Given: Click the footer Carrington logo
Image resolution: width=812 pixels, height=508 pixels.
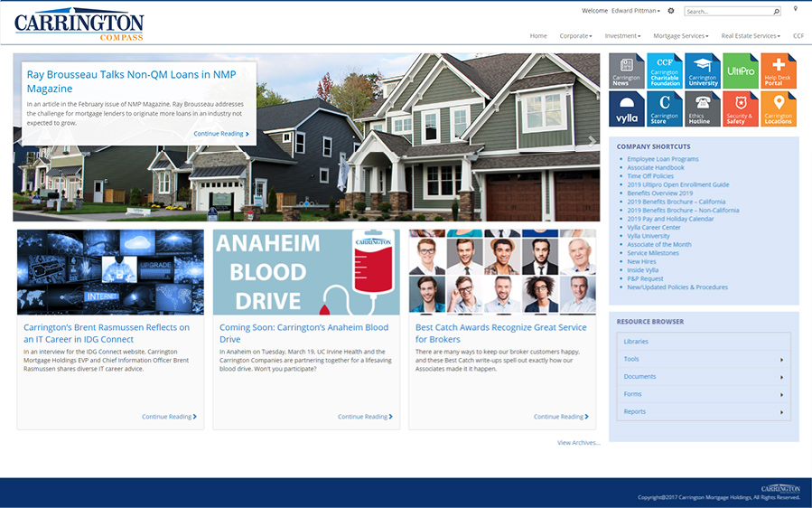Looking at the screenshot, I should [780, 489].
